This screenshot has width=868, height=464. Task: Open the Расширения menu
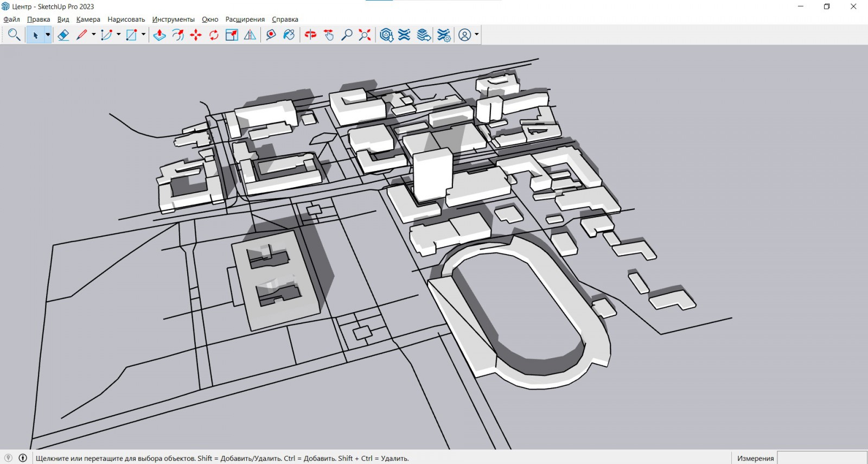[245, 20]
